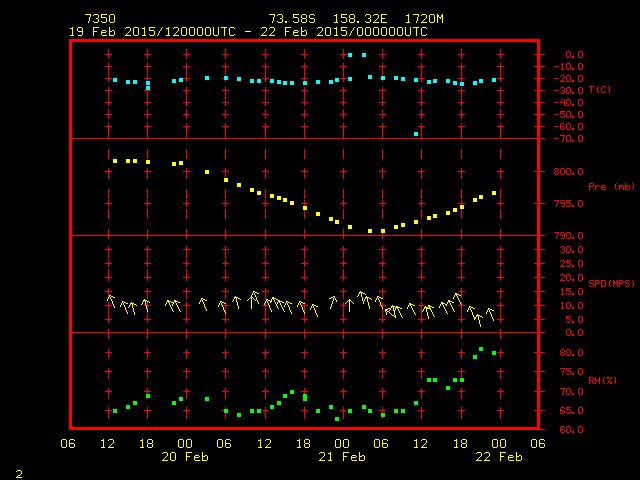Click the 20 Feb date label

click(x=185, y=457)
